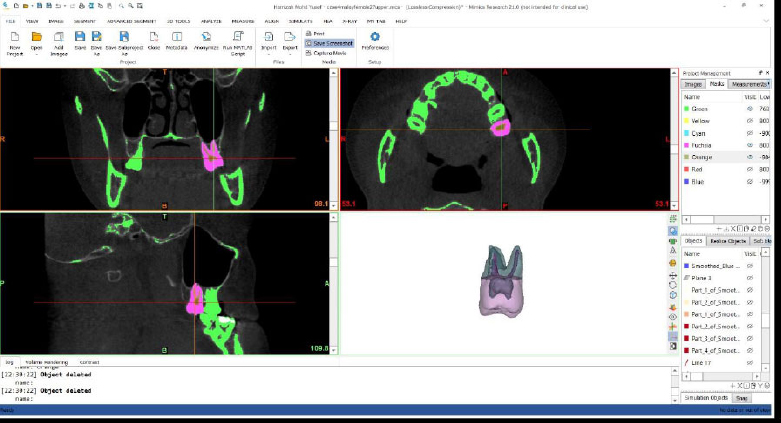Switch to the Reslice Objects tab

728,241
